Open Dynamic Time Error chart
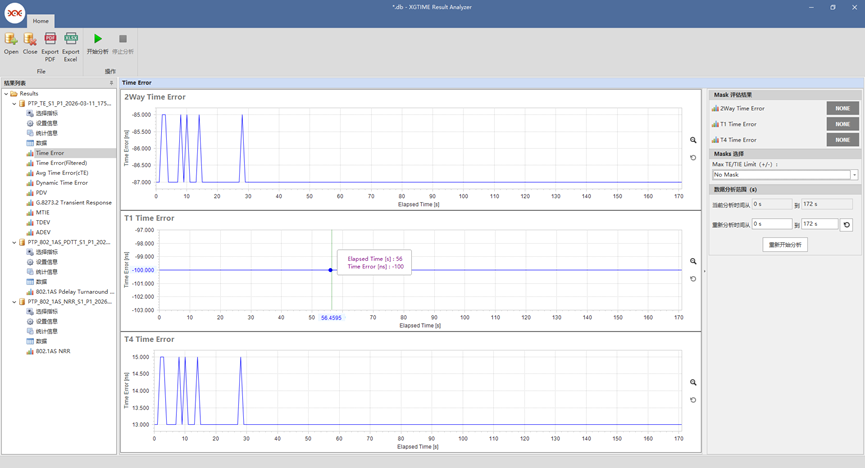This screenshot has height=468, width=865. (x=62, y=183)
